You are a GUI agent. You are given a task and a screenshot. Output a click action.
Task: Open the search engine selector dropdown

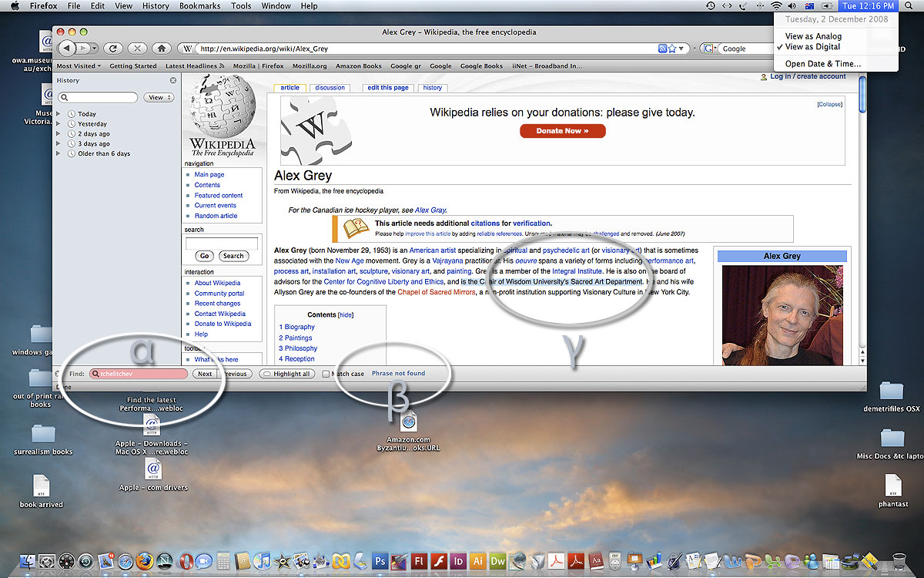pyautogui.click(x=710, y=49)
